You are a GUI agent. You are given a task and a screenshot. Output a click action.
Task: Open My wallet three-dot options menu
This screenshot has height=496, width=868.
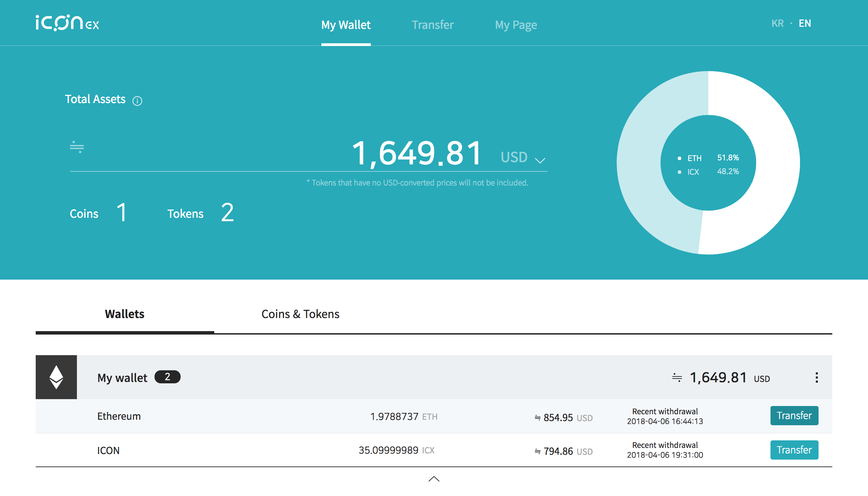pyautogui.click(x=816, y=377)
